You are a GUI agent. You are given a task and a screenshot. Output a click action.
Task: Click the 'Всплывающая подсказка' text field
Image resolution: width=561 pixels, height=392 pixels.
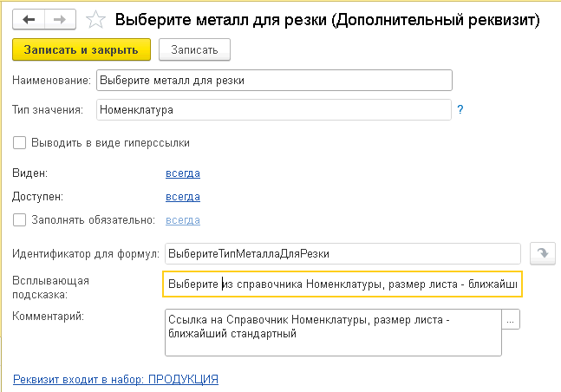coord(342,284)
